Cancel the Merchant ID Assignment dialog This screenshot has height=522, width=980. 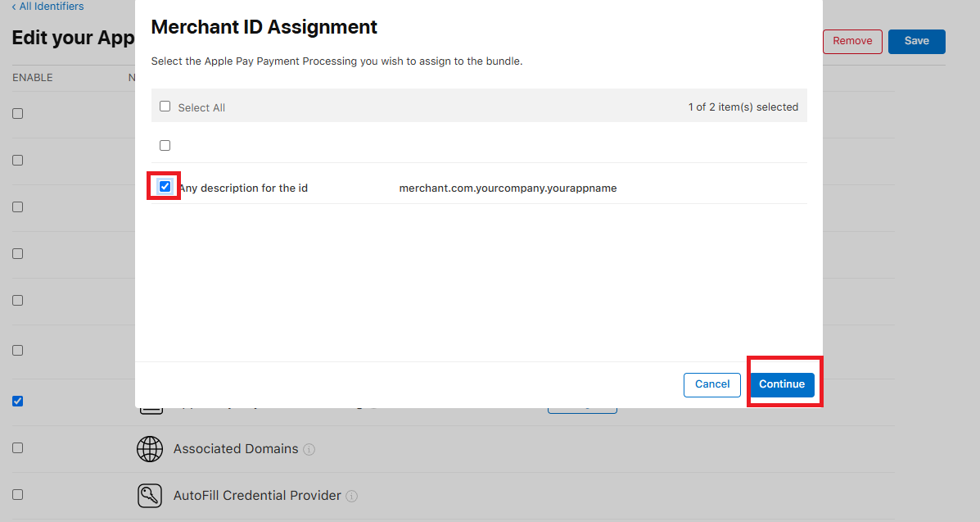(x=712, y=384)
